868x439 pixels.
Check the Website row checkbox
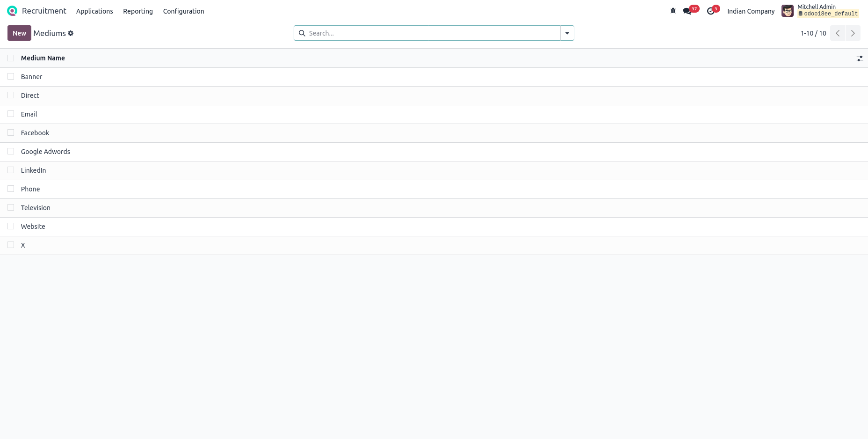point(11,227)
